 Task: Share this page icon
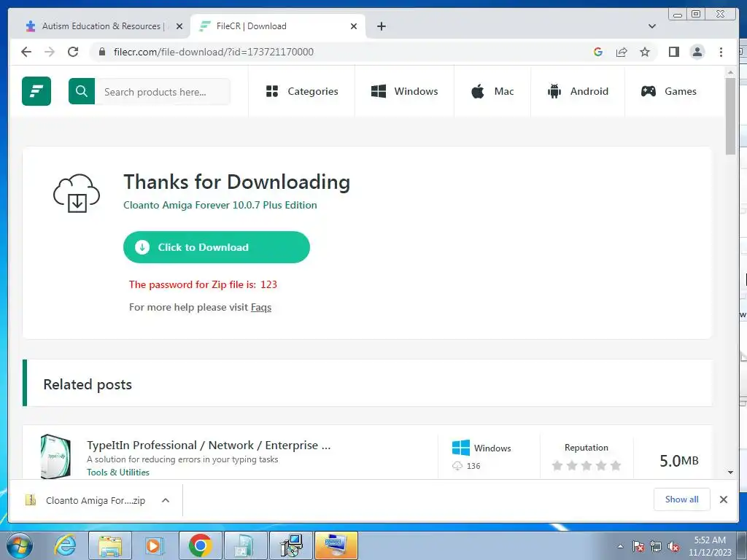[622, 52]
